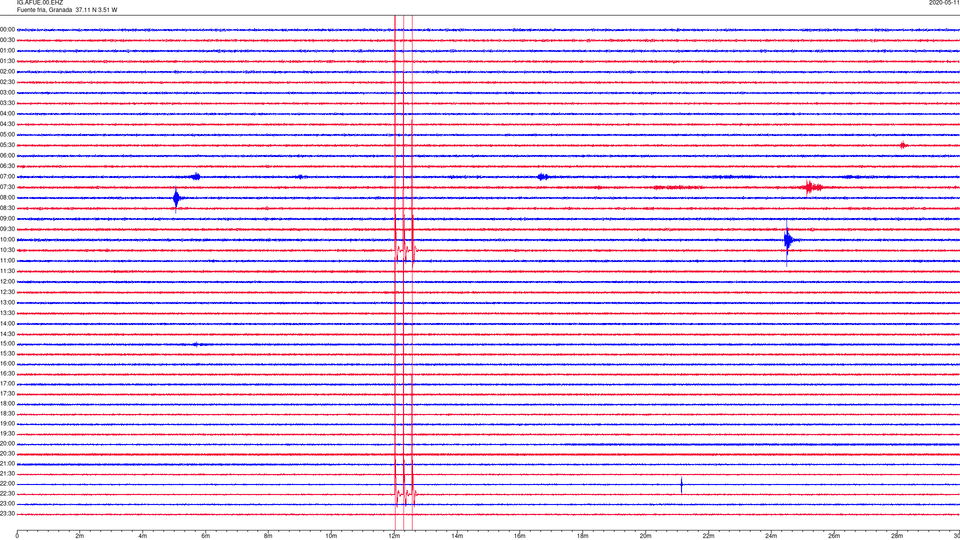Click the 26m tick label on time axis
The width and height of the screenshot is (960, 540).
[834, 536]
